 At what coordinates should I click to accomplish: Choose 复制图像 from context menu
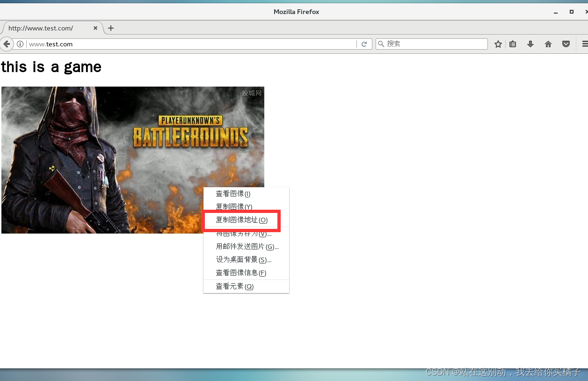[x=246, y=206]
